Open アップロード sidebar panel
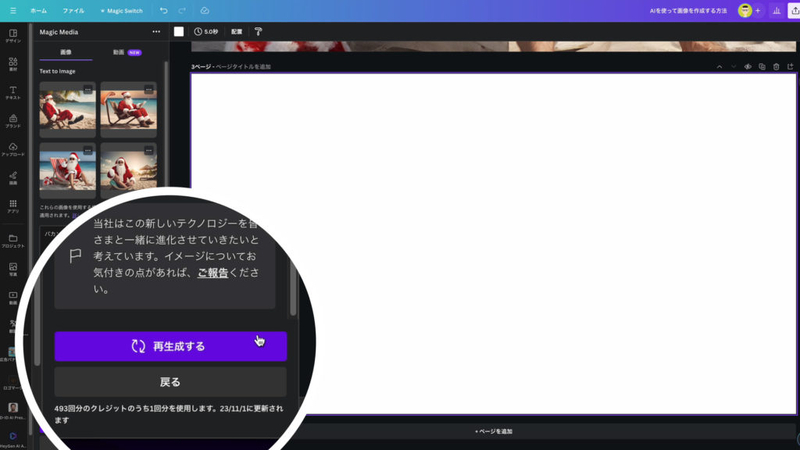This screenshot has height=450, width=800. (13, 149)
